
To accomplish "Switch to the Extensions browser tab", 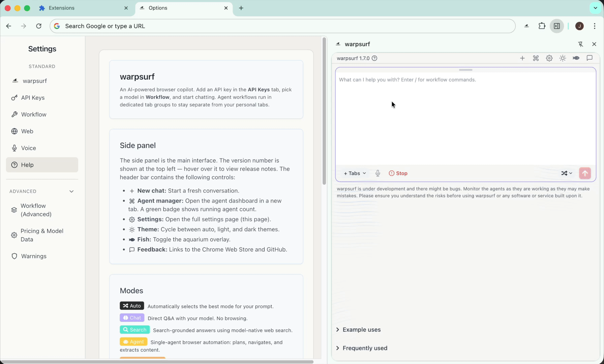I will pyautogui.click(x=62, y=8).
